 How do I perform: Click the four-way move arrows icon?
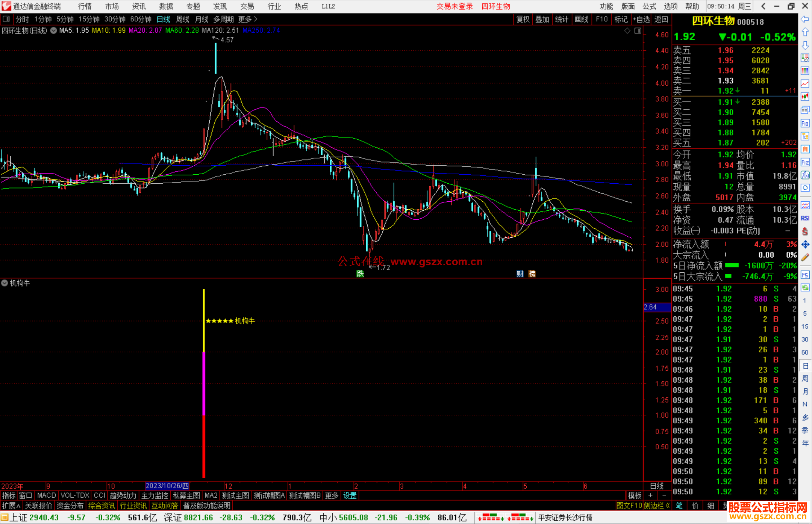(805, 245)
